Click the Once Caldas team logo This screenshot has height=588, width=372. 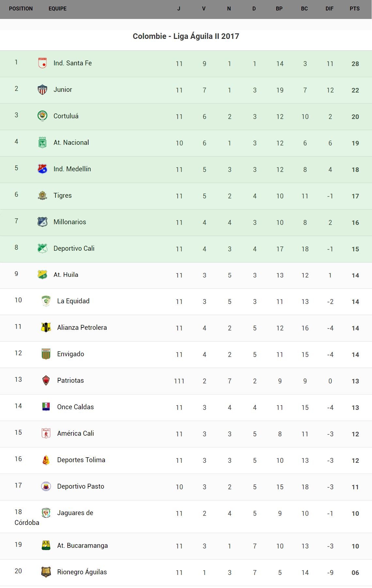click(46, 407)
